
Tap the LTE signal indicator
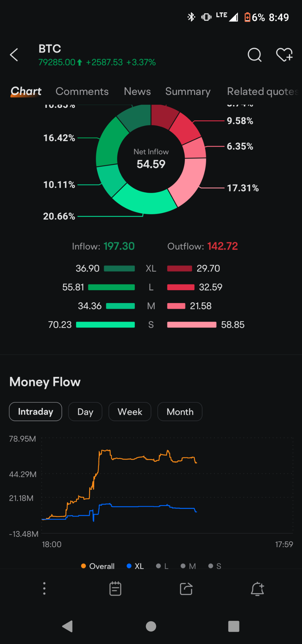pyautogui.click(x=227, y=17)
